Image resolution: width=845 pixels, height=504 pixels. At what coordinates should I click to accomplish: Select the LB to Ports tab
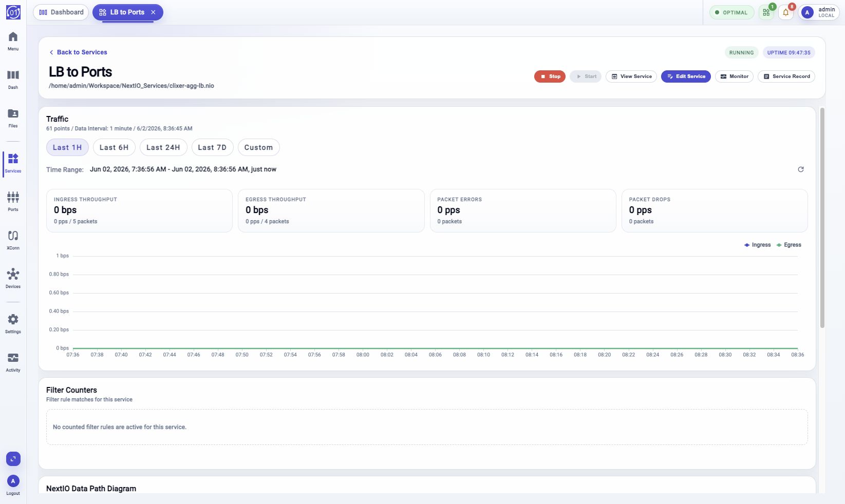(x=127, y=12)
